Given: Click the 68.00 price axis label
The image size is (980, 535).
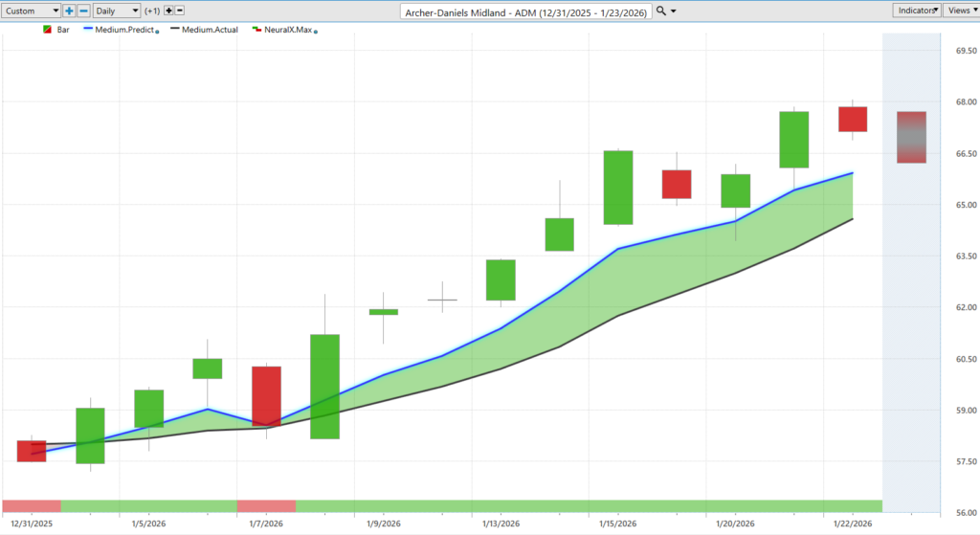Looking at the screenshot, I should coord(966,101).
